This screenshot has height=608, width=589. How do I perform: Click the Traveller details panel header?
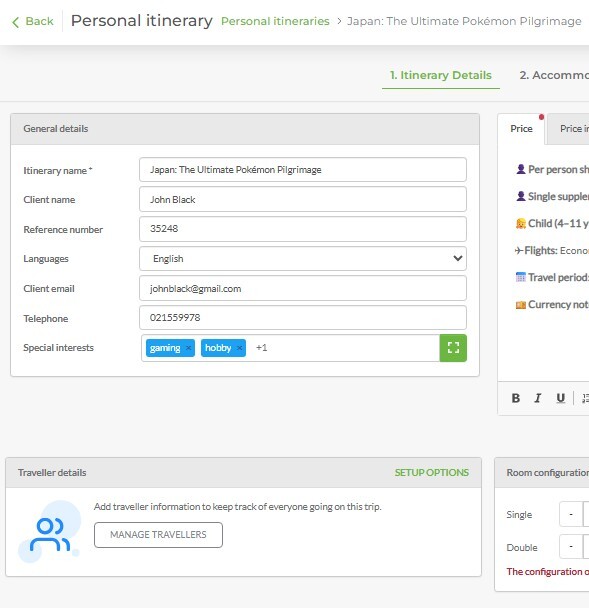[244, 473]
